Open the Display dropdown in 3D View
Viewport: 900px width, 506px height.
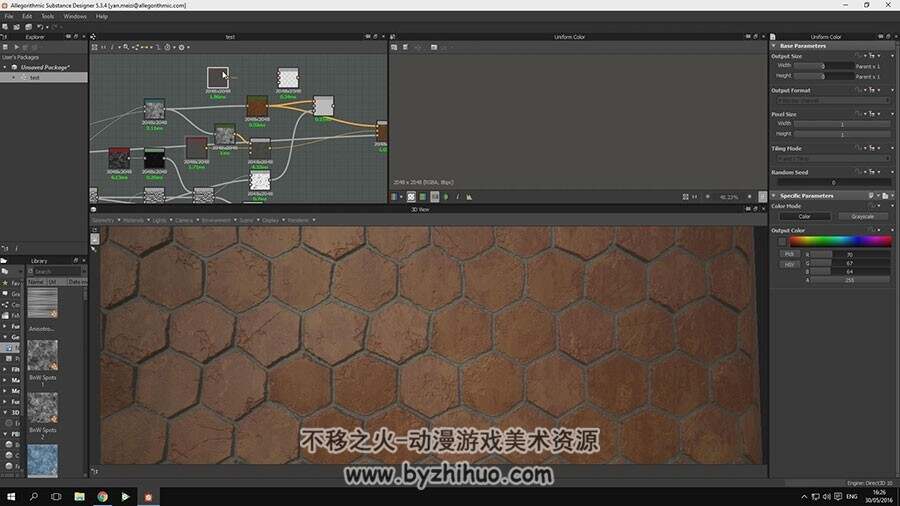click(270, 220)
